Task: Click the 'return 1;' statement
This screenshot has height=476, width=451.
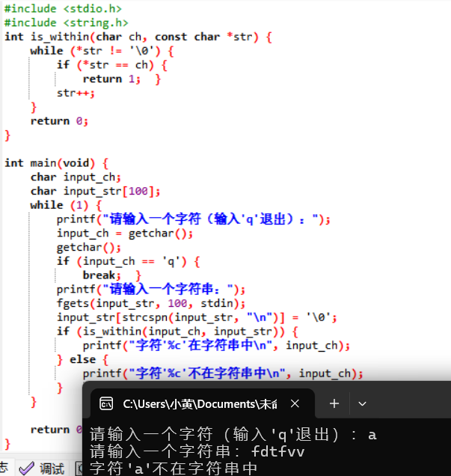Action: click(x=111, y=79)
